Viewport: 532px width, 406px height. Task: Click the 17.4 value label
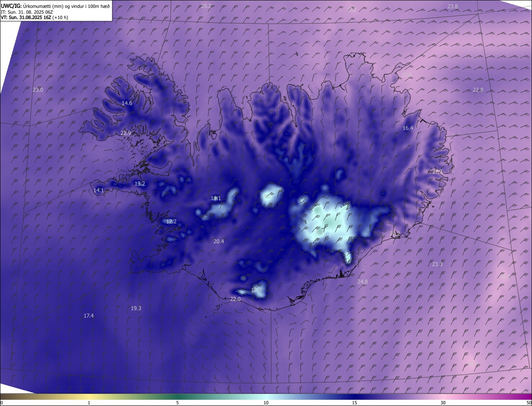pos(89,316)
